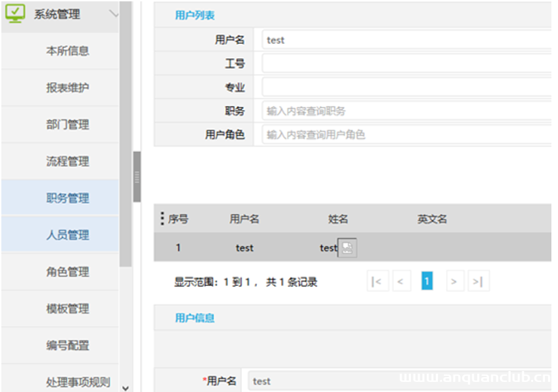Open 角色管理 from the sidebar

[67, 272]
